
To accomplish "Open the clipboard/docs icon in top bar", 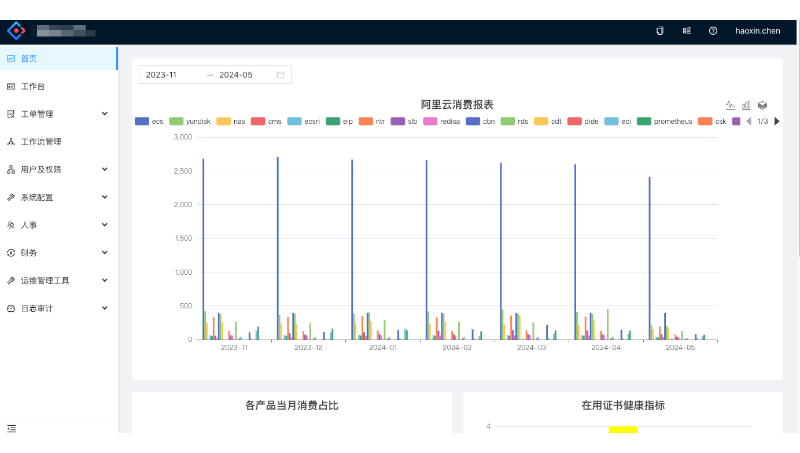I will 660,31.
